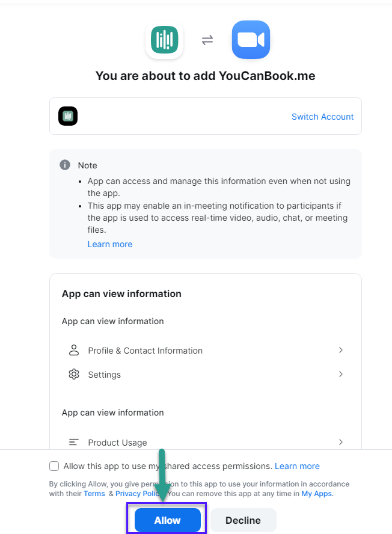Expand the Product Usage permission row

point(341,442)
